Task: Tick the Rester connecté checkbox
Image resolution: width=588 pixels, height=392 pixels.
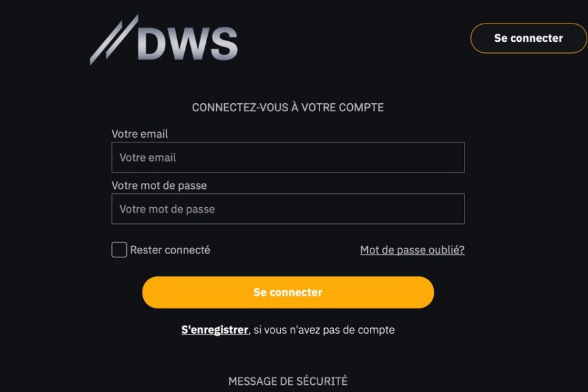Action: (120, 250)
